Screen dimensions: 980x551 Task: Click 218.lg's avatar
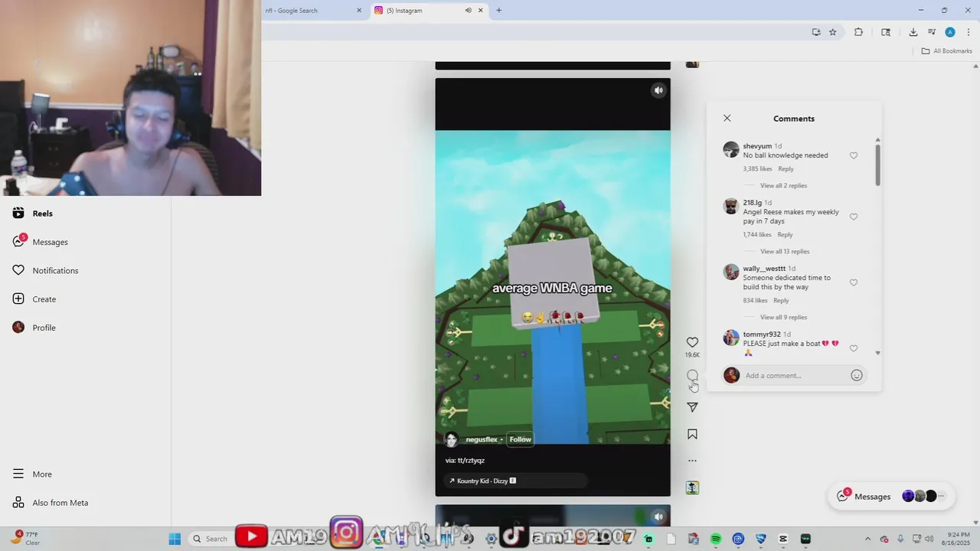(x=731, y=206)
